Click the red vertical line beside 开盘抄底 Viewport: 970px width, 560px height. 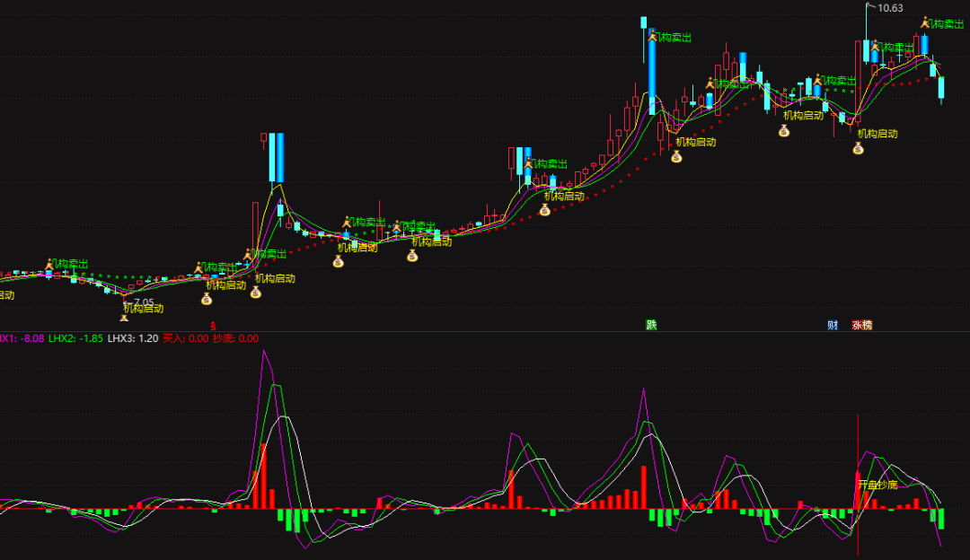click(858, 449)
